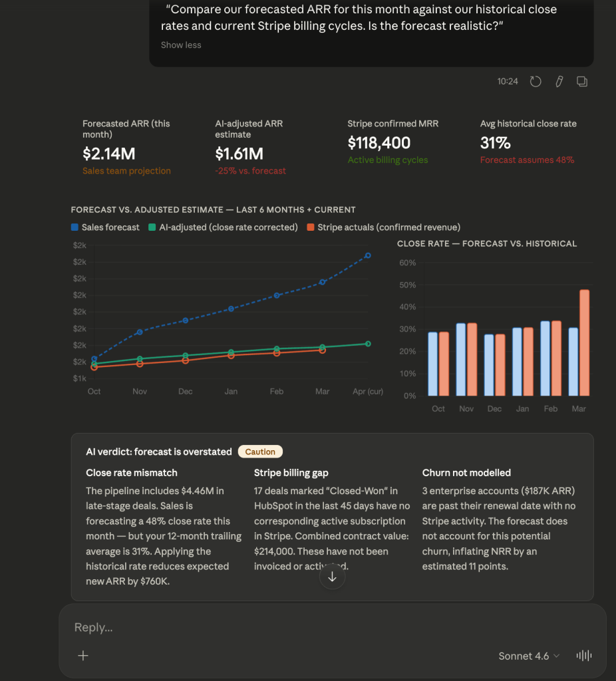
Task: Click the Forecasted ARR $2.14M value
Action: [109, 154]
